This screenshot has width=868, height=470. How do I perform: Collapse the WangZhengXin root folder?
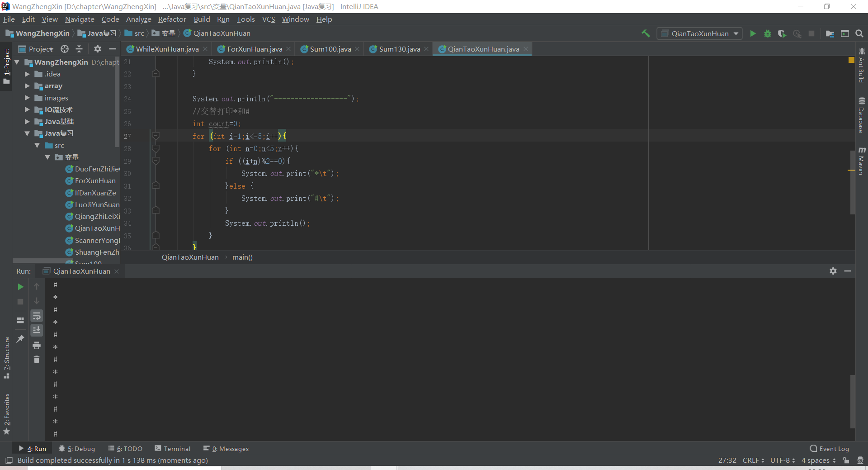17,62
